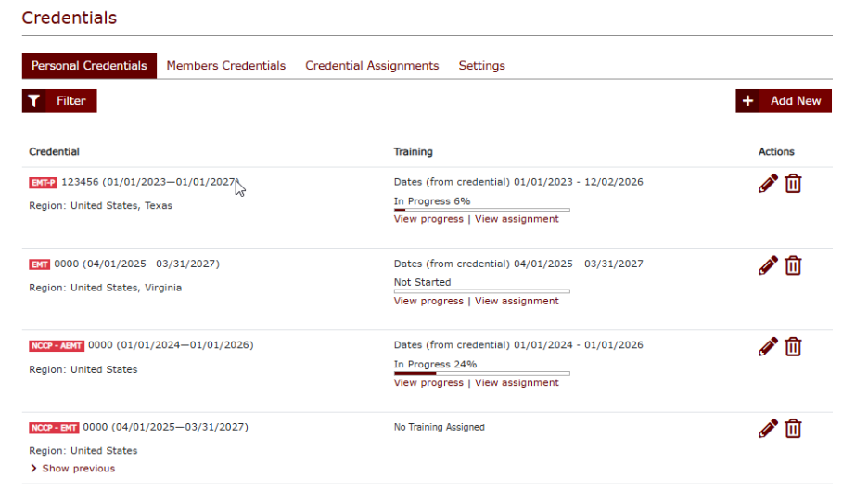Screen dimensions: 868x490
Task: Delete the NCCP - AEMT credential
Action: [x=793, y=346]
